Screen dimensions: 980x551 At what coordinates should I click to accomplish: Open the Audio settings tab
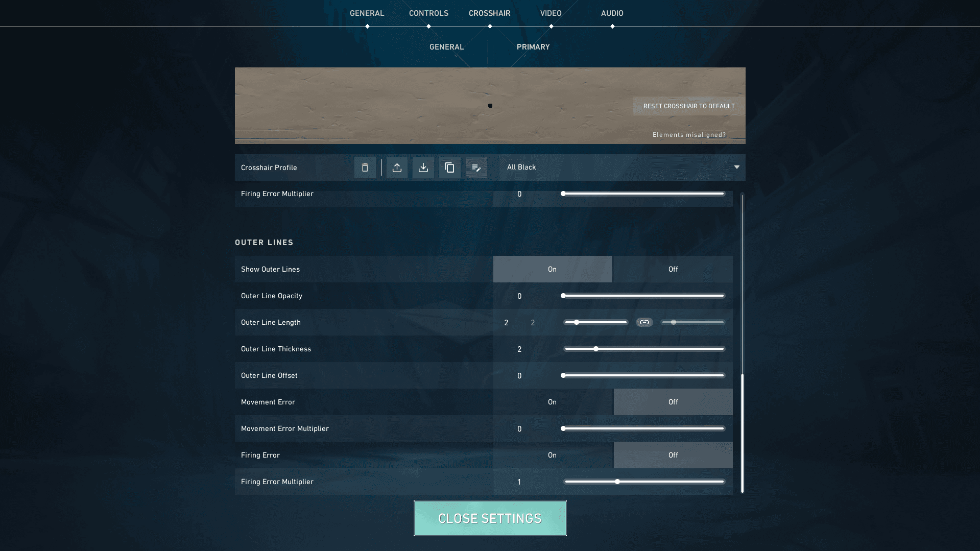point(612,13)
